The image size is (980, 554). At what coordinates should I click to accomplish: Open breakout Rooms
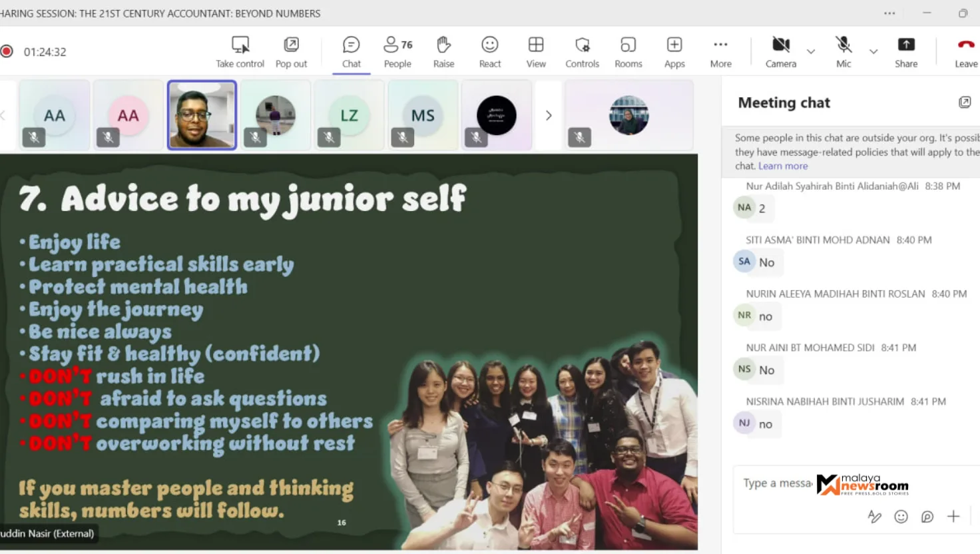pos(628,52)
